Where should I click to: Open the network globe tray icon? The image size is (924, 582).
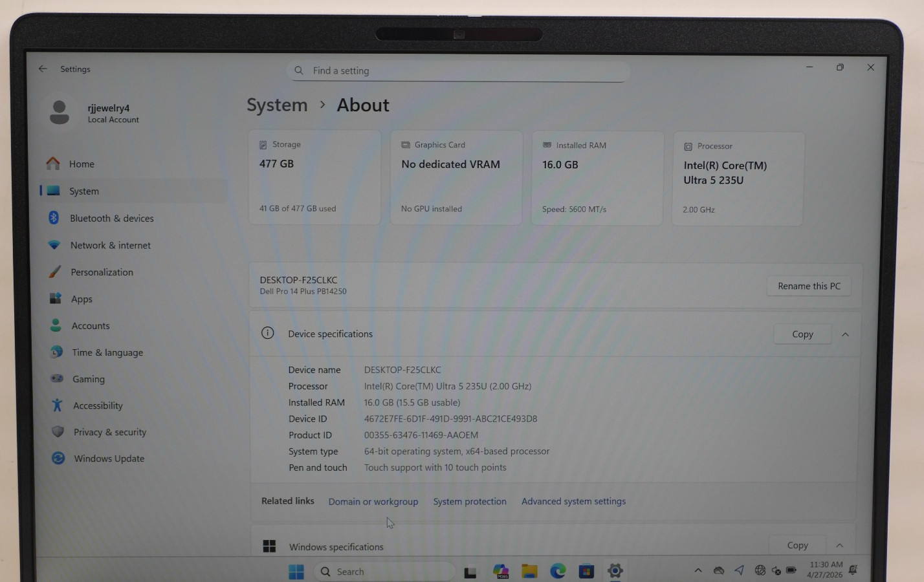(760, 570)
